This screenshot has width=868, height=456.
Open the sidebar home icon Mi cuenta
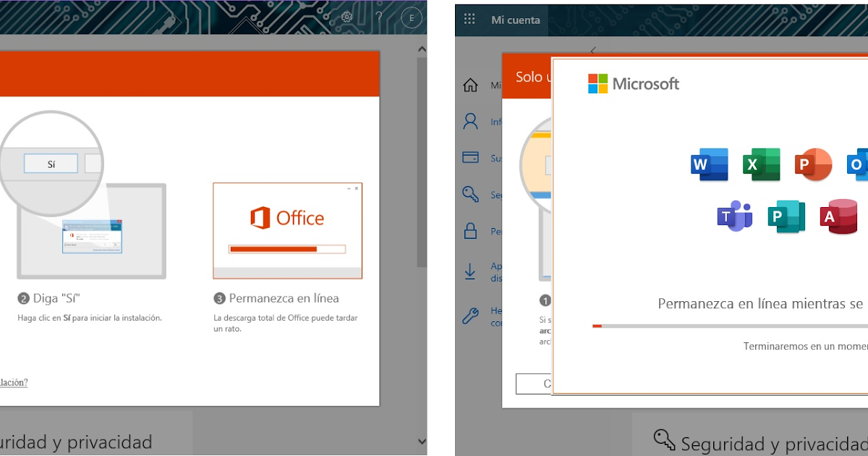[470, 85]
